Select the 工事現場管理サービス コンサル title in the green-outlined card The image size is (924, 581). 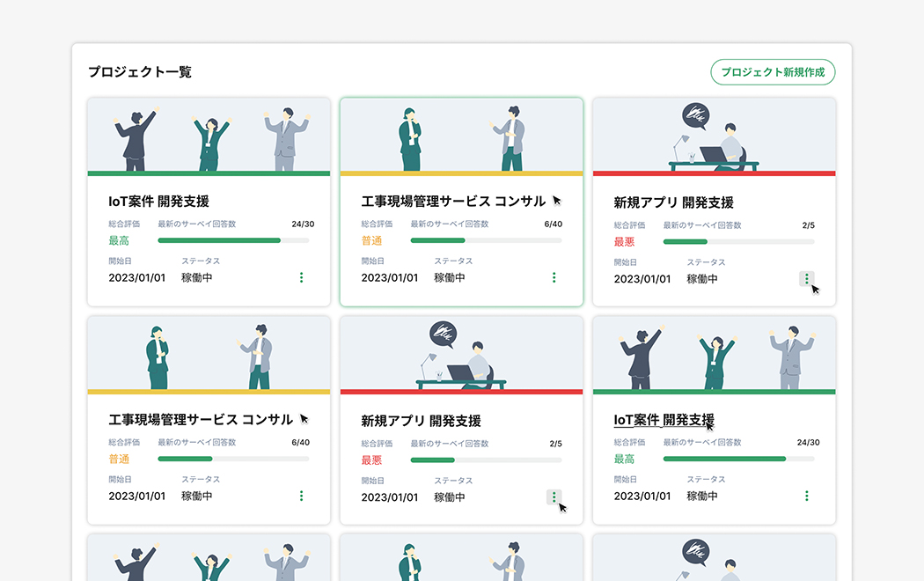tap(453, 202)
